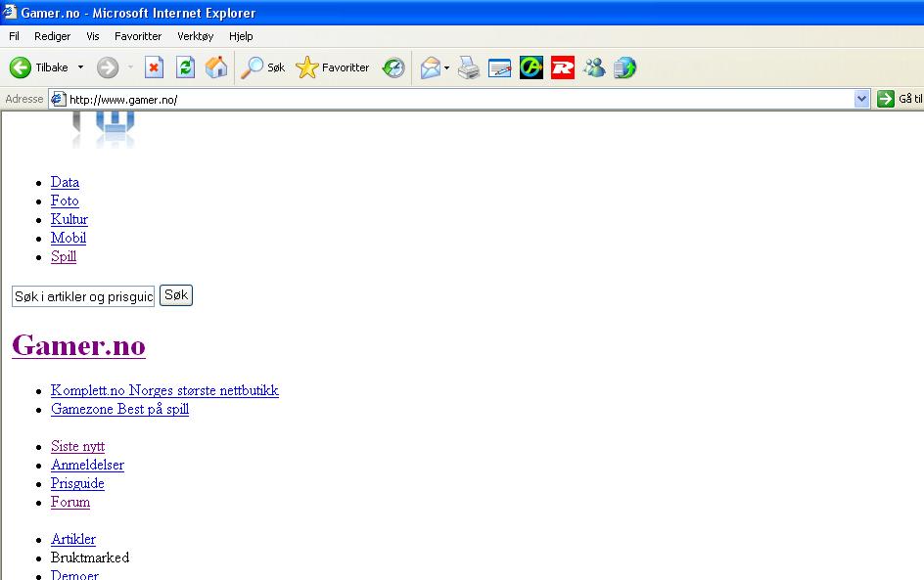Click the green circular plugin icon
The width and height of the screenshot is (924, 580).
click(531, 67)
